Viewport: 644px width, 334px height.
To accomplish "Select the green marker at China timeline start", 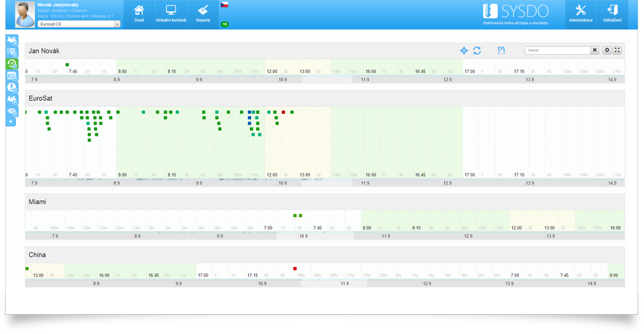I will (x=27, y=268).
